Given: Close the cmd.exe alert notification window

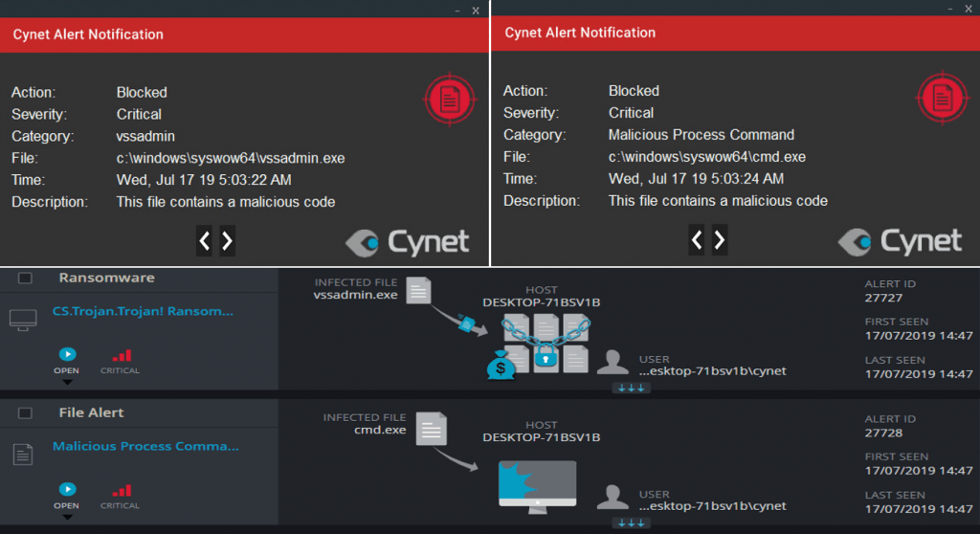Looking at the screenshot, I should click(969, 9).
